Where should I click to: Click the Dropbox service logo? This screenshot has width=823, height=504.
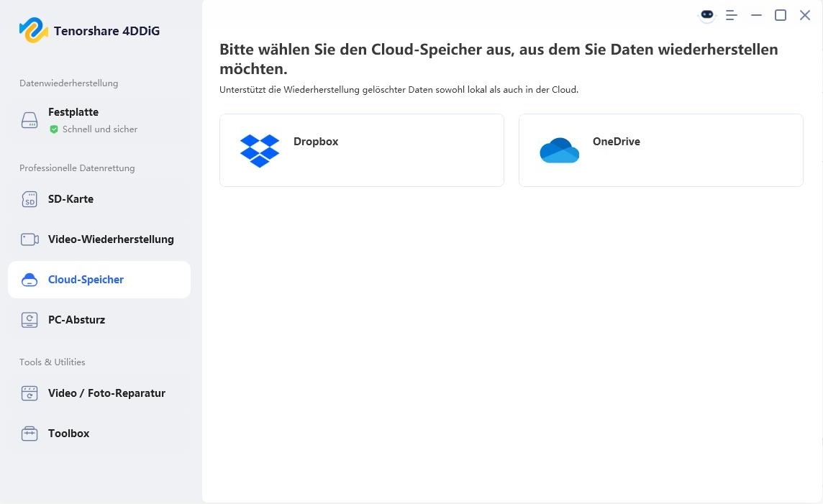(x=260, y=150)
